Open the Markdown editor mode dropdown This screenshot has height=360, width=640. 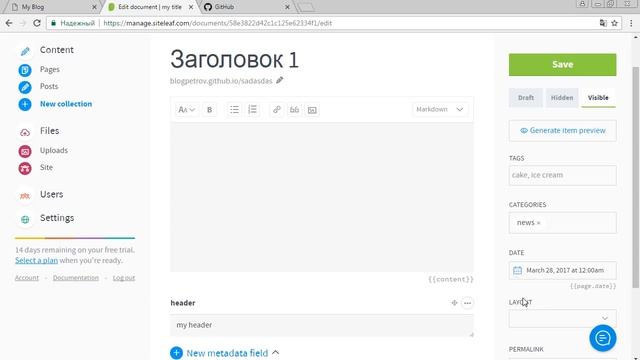(x=440, y=109)
